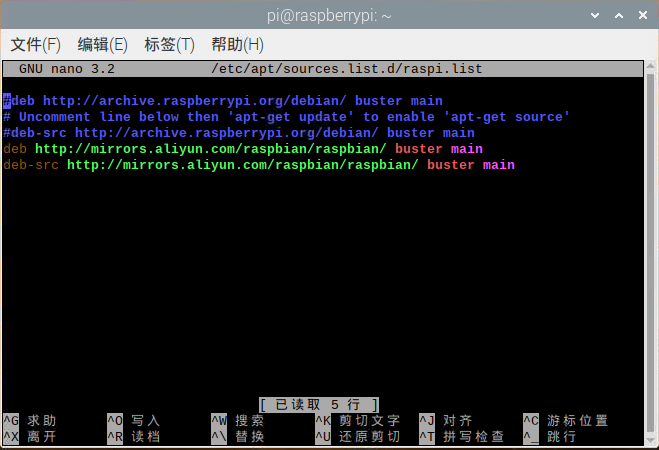The height and width of the screenshot is (450, 659).
Task: Click the ^O 写入 shortcut
Action: 134,421
